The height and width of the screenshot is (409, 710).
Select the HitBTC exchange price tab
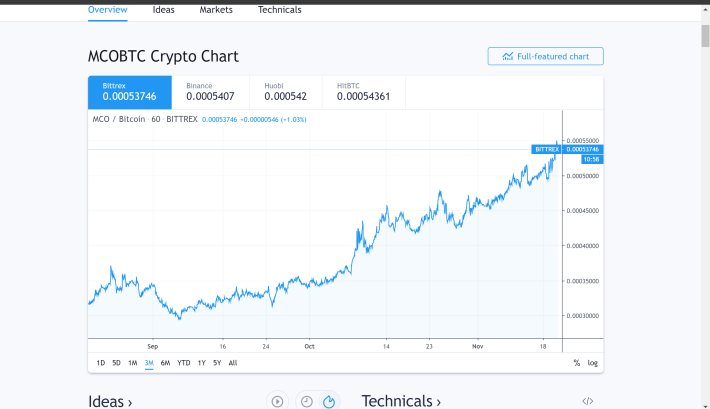point(364,92)
